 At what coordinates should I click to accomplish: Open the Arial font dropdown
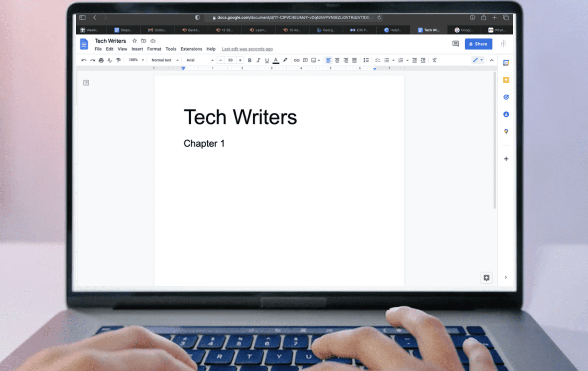point(200,60)
